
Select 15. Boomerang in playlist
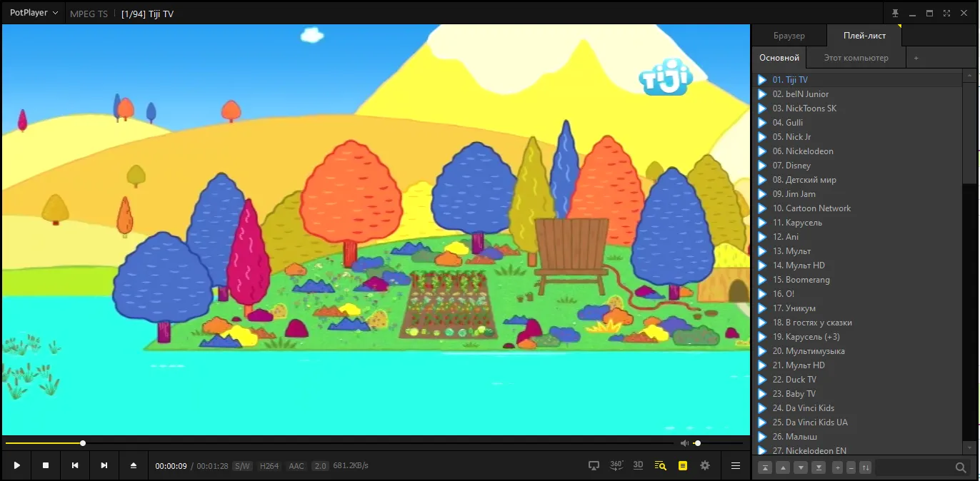(x=859, y=280)
